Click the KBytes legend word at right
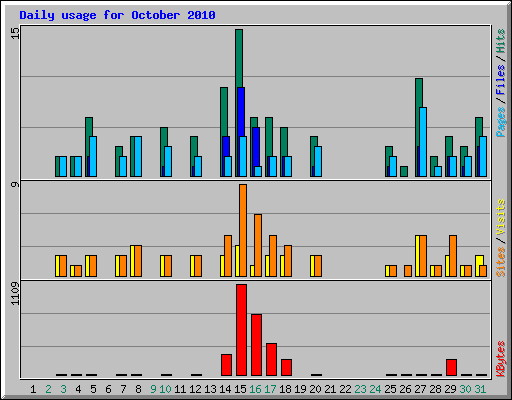The height and width of the screenshot is (400, 512). coord(501,359)
